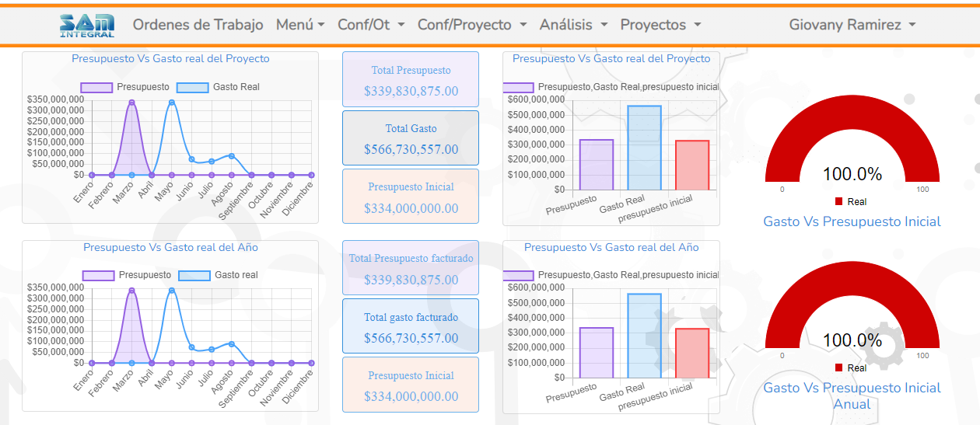Click Marzo peak point in project line chart
980x425 pixels.
click(131, 103)
